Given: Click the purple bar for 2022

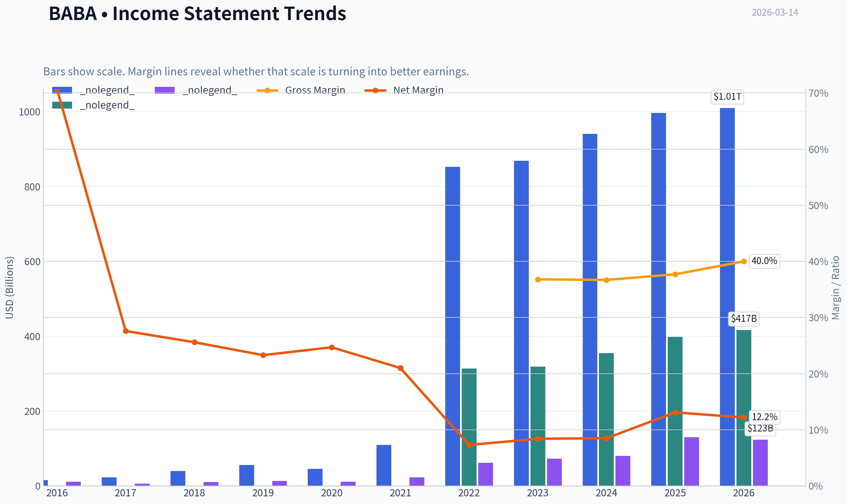Looking at the screenshot, I should [485, 474].
